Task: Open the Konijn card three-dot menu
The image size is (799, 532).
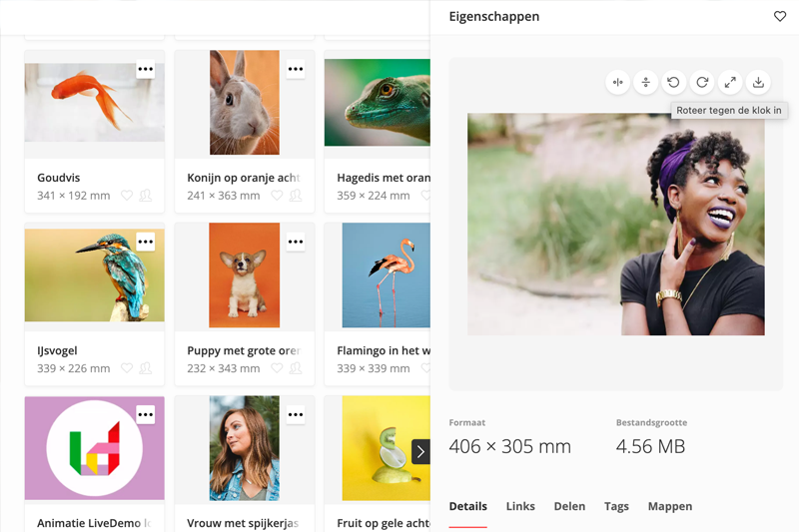Action: (x=296, y=69)
